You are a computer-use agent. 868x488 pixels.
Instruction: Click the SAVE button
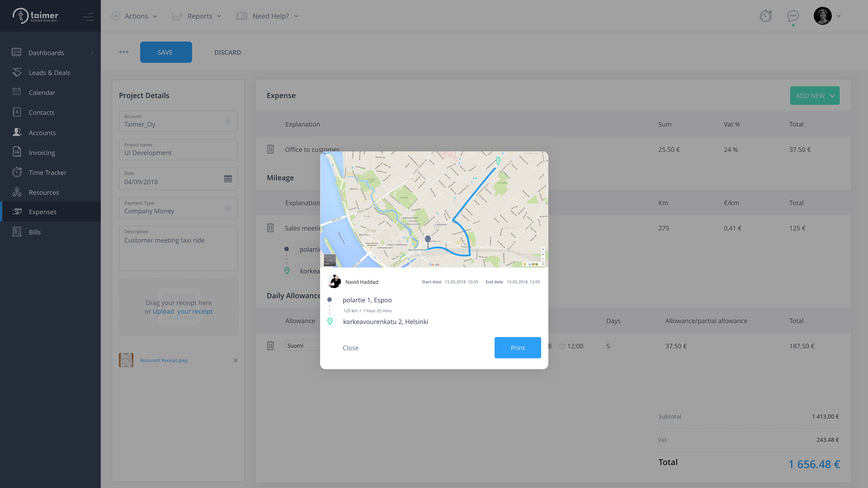point(166,52)
